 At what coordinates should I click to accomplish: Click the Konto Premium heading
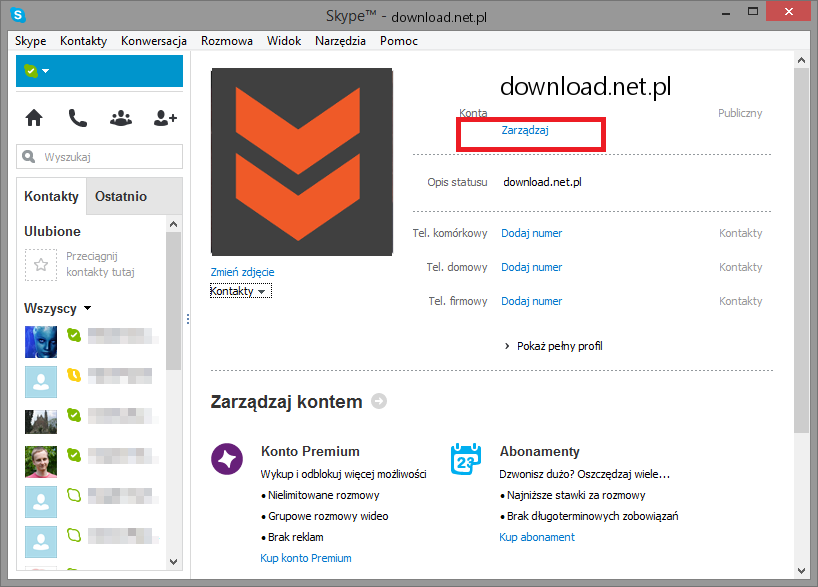pyautogui.click(x=310, y=451)
